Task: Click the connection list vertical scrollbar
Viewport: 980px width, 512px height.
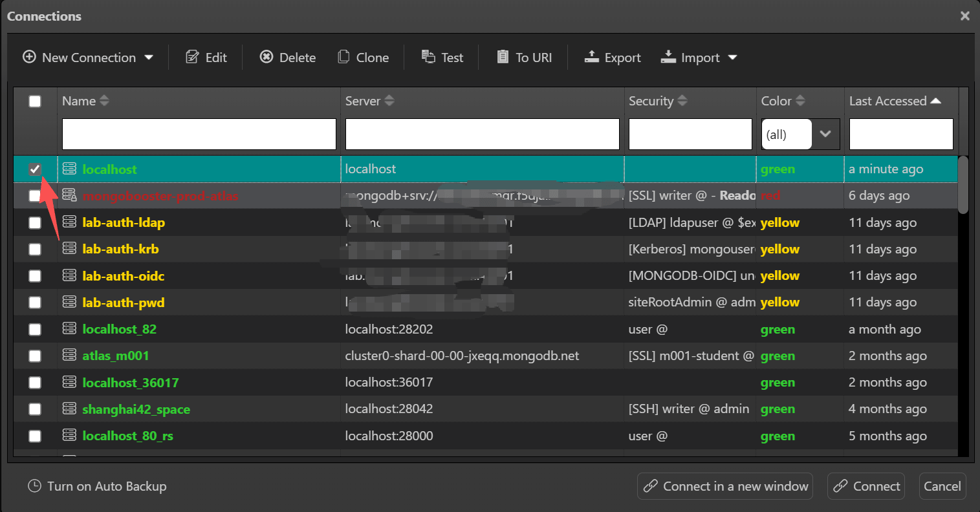Action: 963,185
